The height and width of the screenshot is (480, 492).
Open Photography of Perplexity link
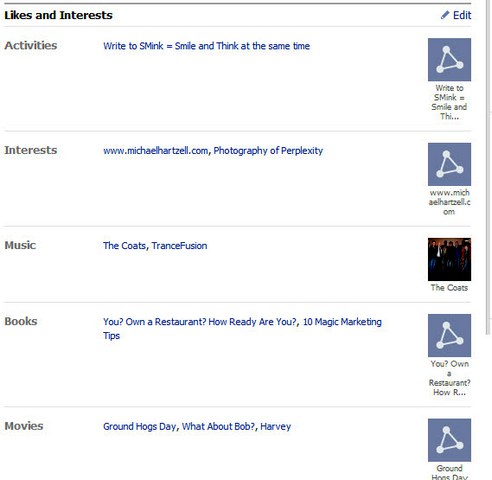click(268, 151)
